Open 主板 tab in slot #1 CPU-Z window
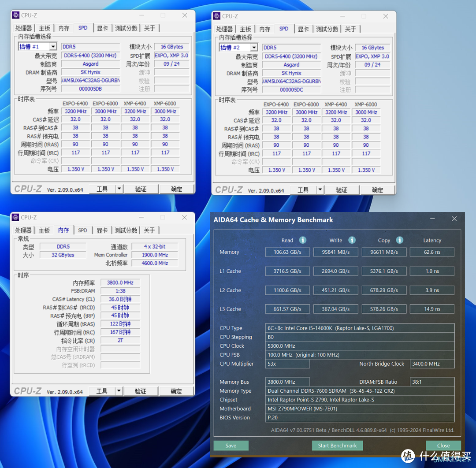 45,28
